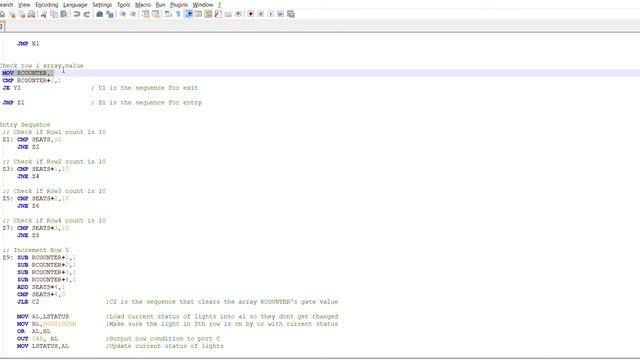The image size is (640, 360).
Task: Click the Redo arrow icon
Action: pyautogui.click(x=87, y=14)
